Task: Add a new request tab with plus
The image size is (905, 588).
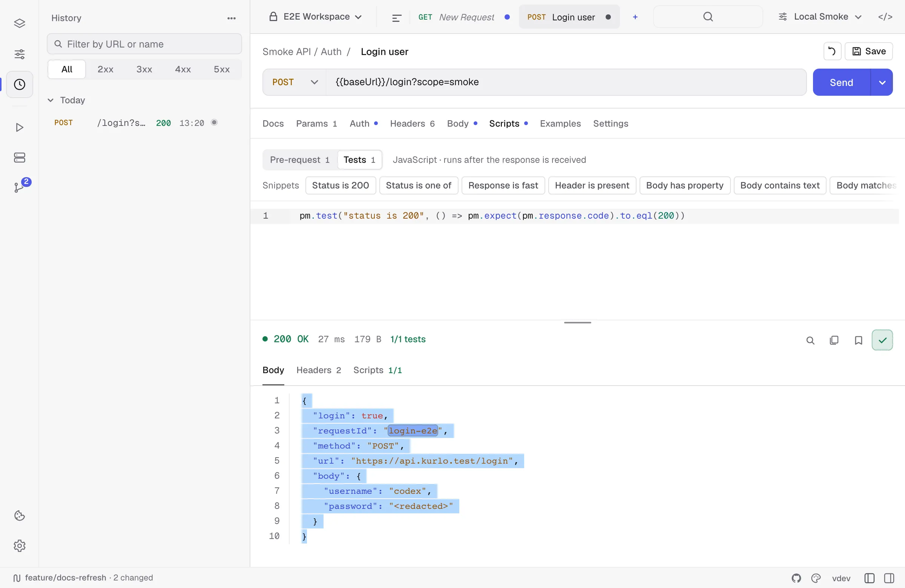Action: 635,17
